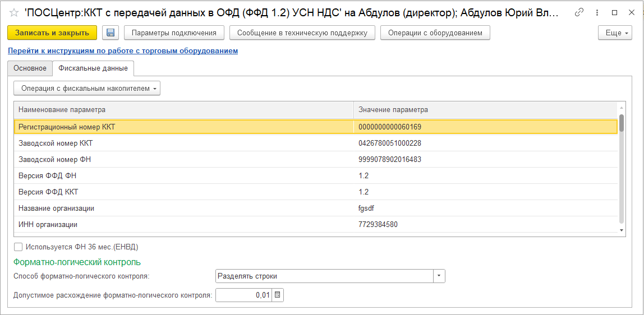
Task: Open 'Операции с оборудованием' button
Action: click(435, 33)
